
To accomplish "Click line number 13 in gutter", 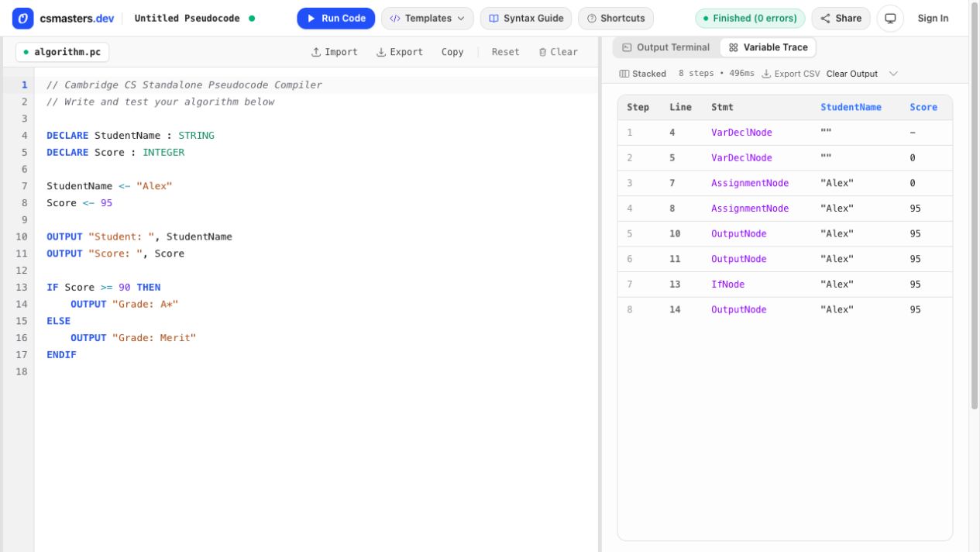I will (x=21, y=287).
